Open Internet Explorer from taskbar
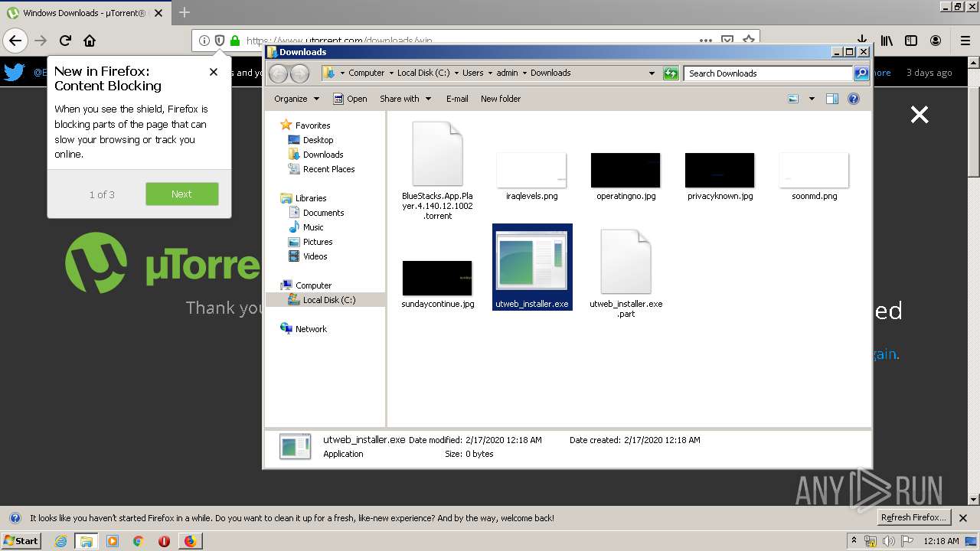 [61, 541]
